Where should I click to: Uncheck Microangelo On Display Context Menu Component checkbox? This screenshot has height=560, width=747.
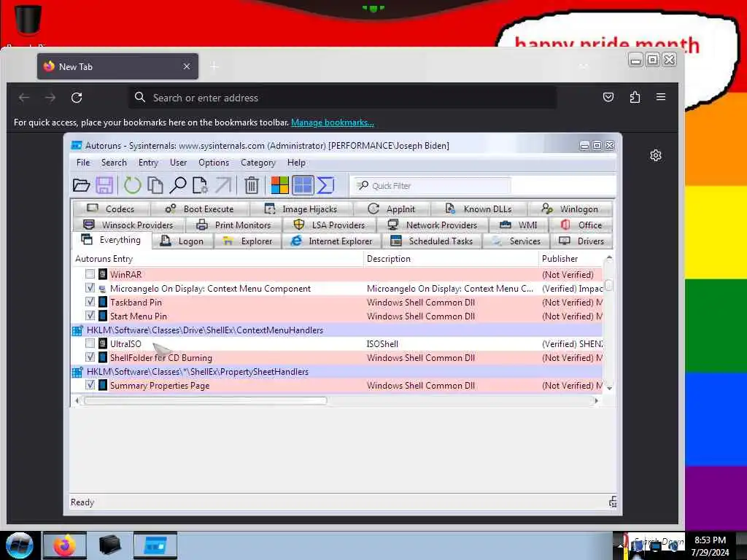(x=90, y=287)
